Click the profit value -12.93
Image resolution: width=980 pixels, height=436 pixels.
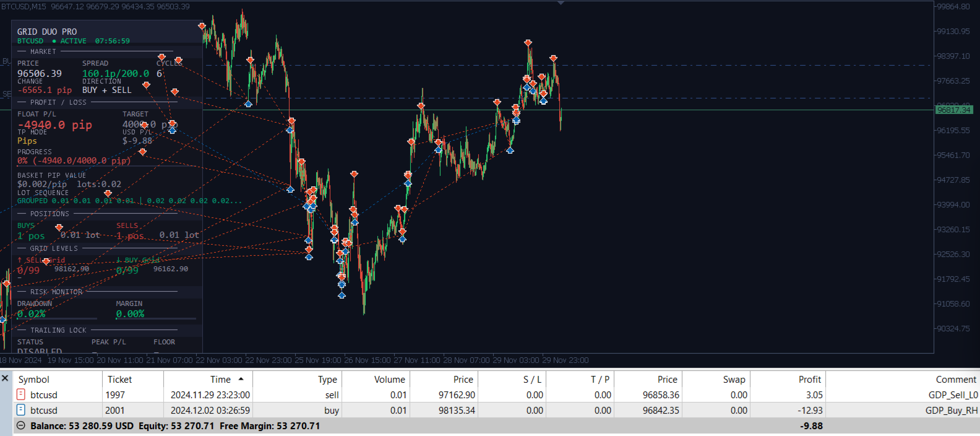[810, 410]
